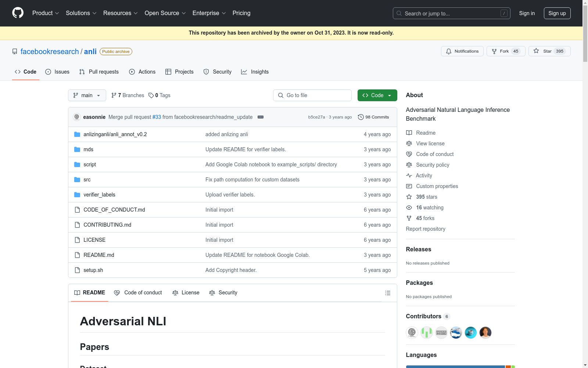
Task: Switch to the Actions tab
Action: tap(142, 72)
